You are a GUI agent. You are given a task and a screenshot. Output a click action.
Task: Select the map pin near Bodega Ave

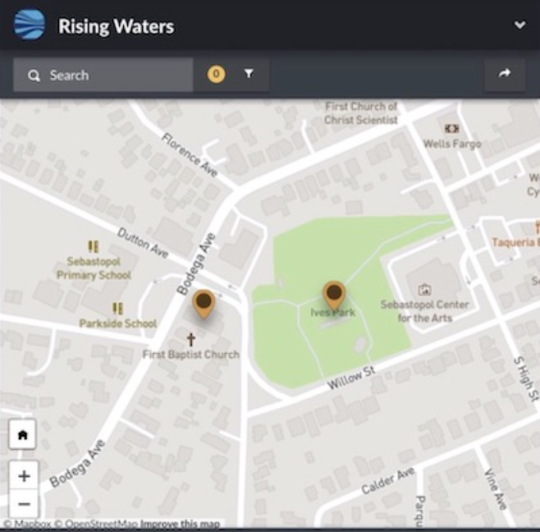(204, 304)
